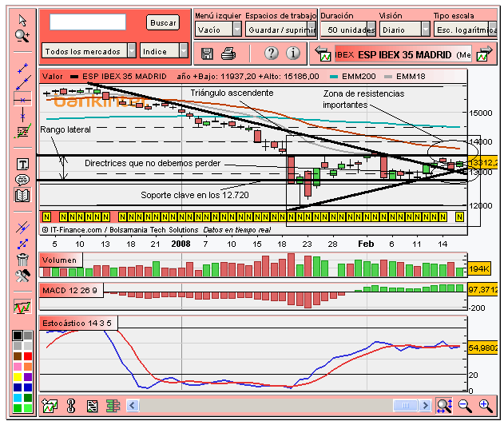
Task: Open the book guide icon
Action: pos(22,195)
